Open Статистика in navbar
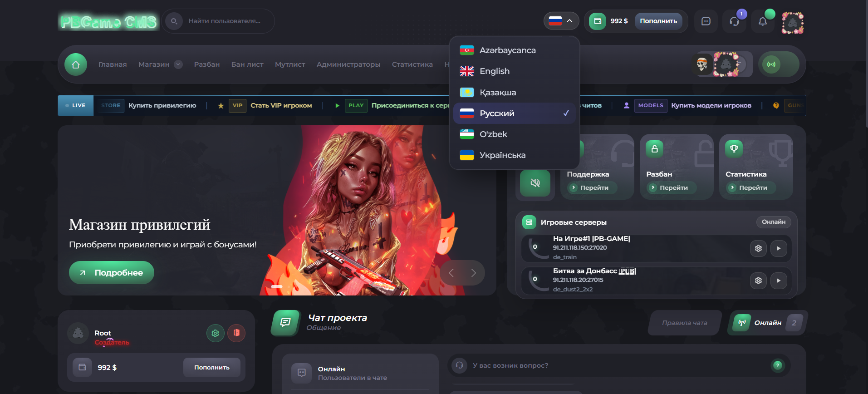The height and width of the screenshot is (394, 868). 412,64
